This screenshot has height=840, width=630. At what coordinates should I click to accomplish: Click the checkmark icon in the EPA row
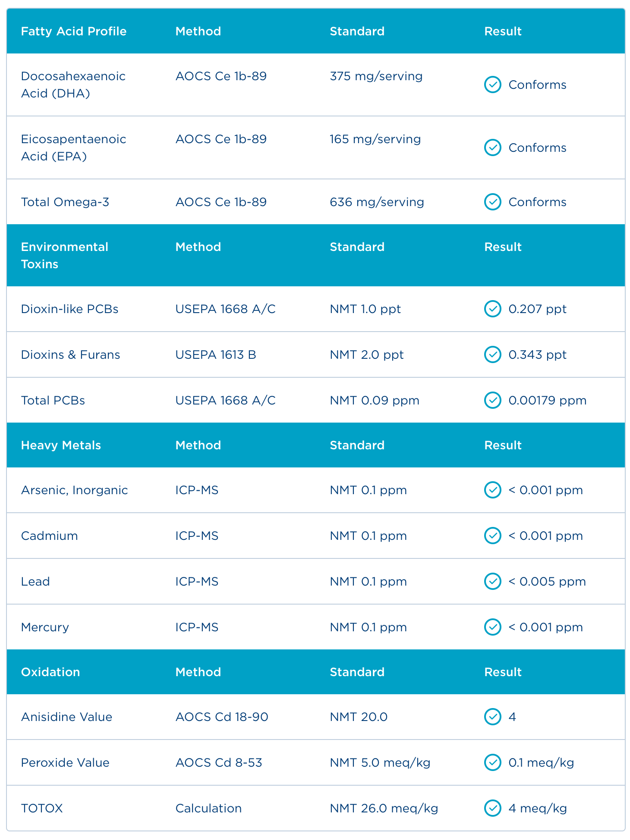(492, 147)
